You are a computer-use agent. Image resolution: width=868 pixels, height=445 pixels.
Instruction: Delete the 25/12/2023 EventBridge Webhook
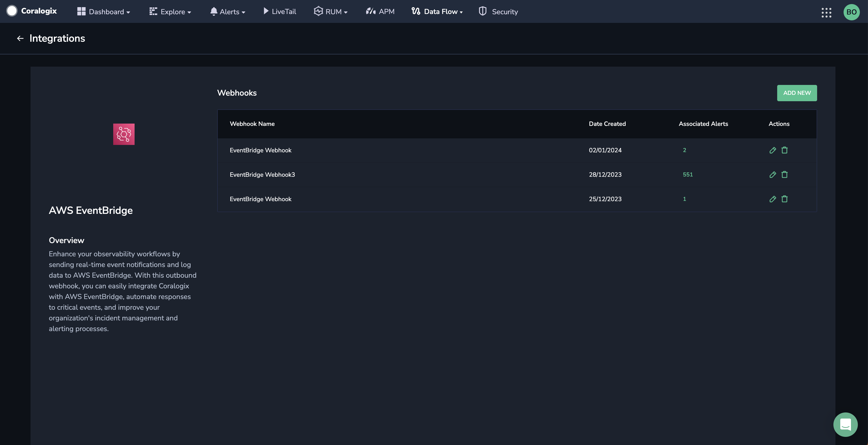tap(785, 199)
